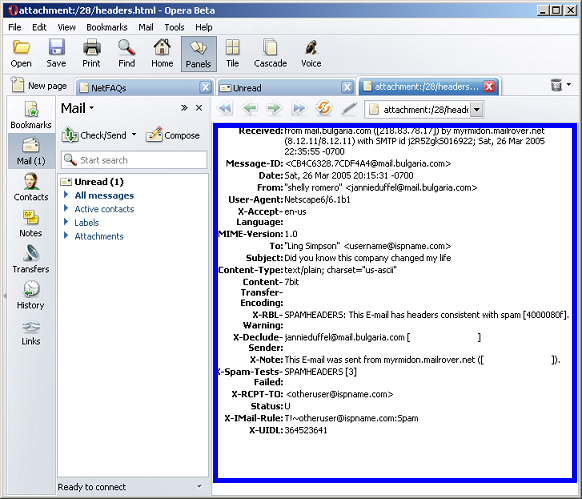Click the mail panel double-chevron button
The width and height of the screenshot is (582, 499).
tap(184, 108)
